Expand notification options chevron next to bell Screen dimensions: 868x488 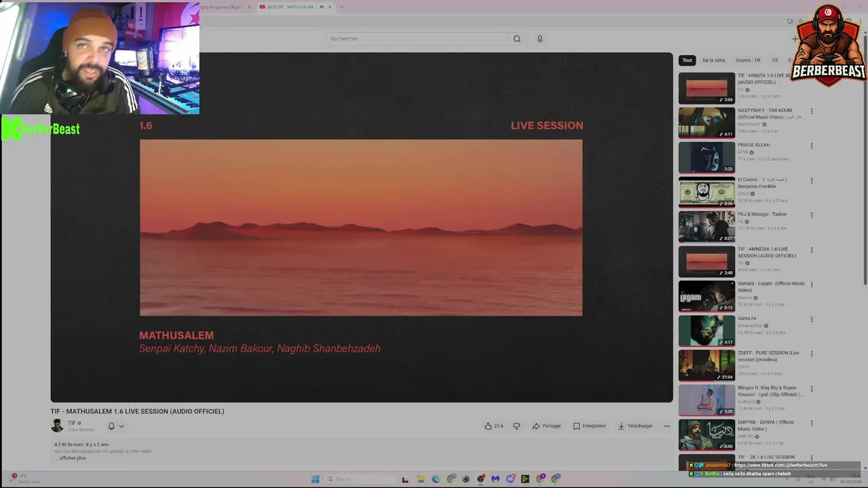click(121, 426)
